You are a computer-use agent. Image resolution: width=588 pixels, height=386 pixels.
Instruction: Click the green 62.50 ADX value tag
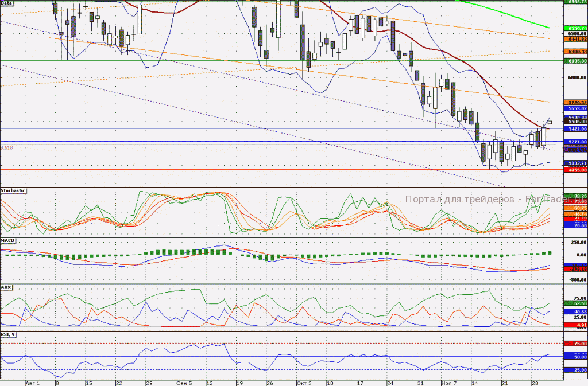coord(575,303)
